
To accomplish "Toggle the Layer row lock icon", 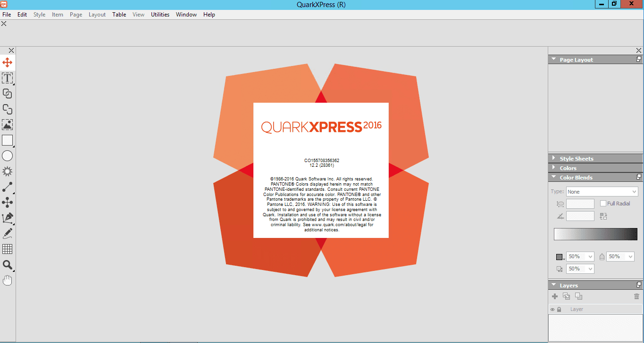I will pos(559,310).
